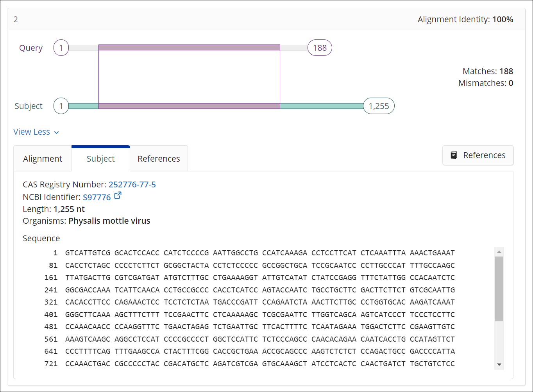533x392 pixels.
Task: Click the Subject aligned purple bar
Action: click(x=189, y=106)
